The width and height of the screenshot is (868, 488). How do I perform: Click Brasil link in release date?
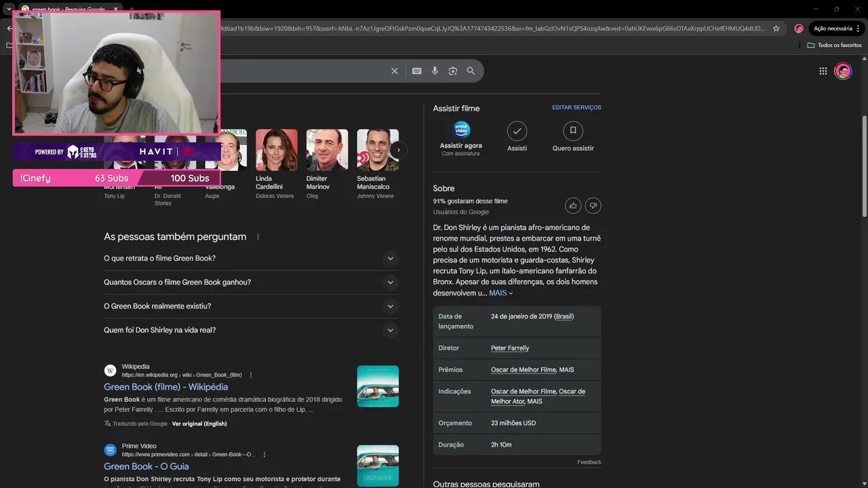click(564, 317)
